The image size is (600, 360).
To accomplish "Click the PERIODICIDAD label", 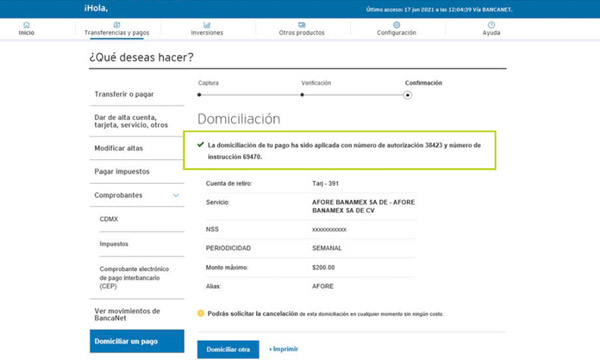I will (228, 248).
